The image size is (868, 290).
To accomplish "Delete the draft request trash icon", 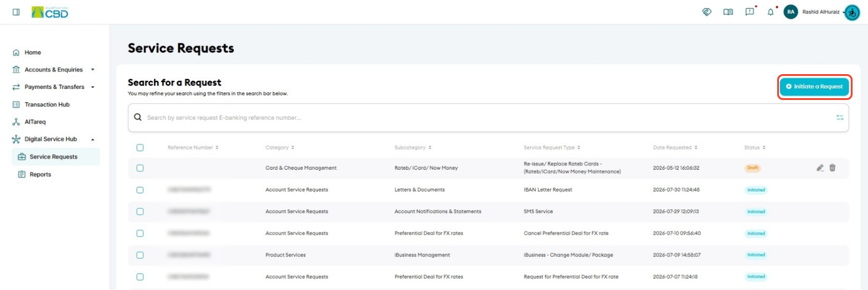I will click(832, 168).
